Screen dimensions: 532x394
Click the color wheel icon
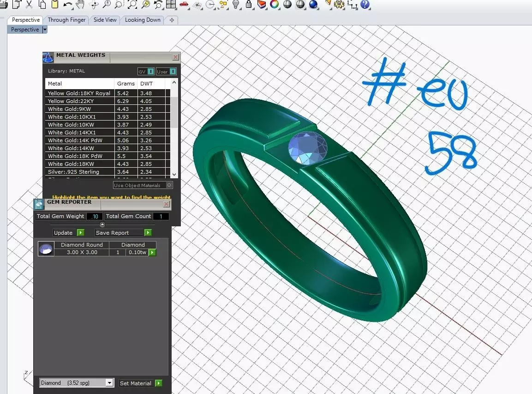275,4
